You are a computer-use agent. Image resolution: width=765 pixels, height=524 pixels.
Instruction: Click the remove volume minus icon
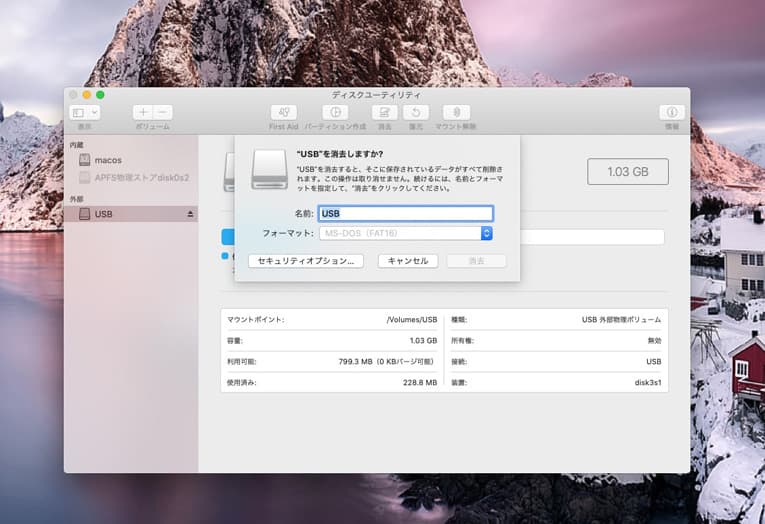coord(163,113)
